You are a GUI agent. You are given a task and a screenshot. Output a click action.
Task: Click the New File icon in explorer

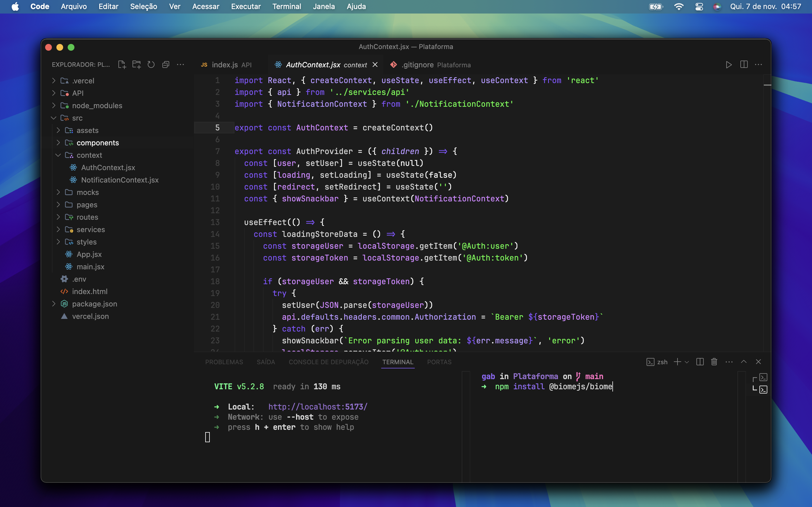[122, 65]
